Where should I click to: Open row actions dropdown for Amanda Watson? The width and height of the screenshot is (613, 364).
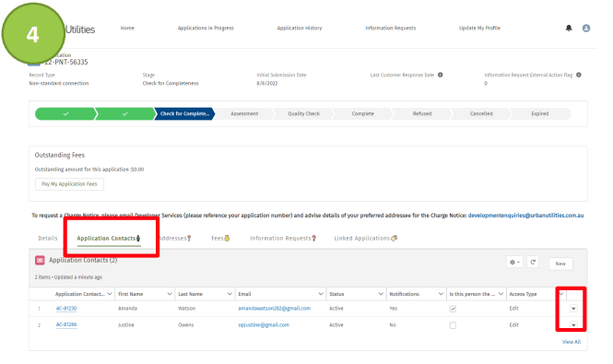[x=573, y=309]
